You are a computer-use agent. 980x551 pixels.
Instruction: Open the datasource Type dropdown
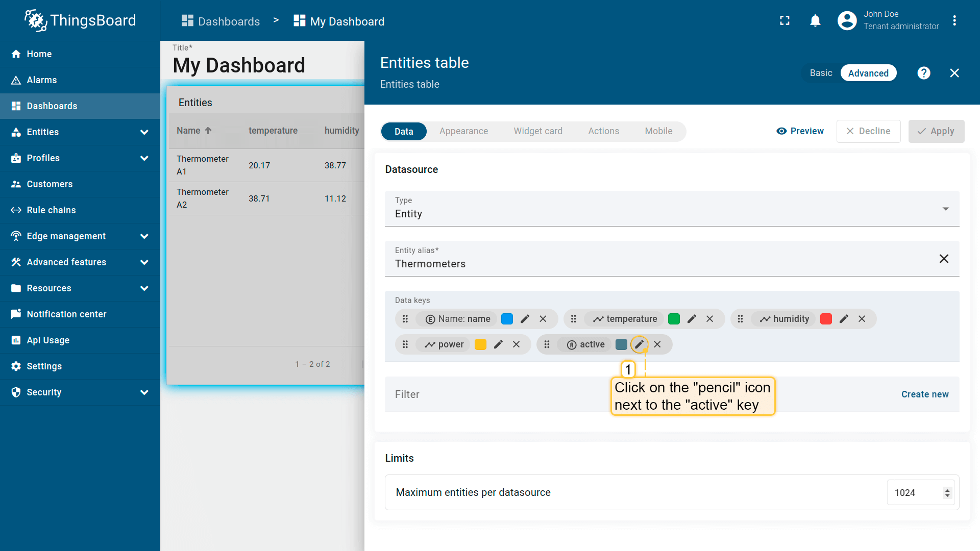tap(672, 209)
